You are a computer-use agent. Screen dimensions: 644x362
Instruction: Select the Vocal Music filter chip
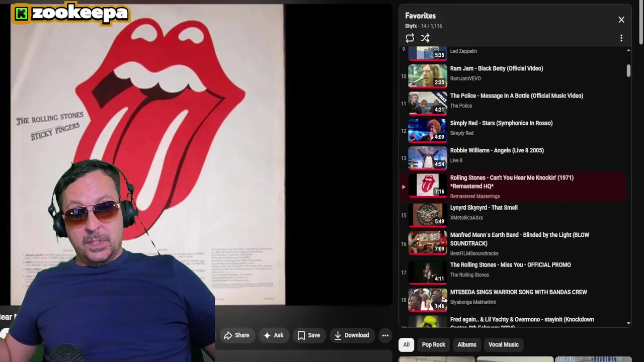tap(503, 344)
